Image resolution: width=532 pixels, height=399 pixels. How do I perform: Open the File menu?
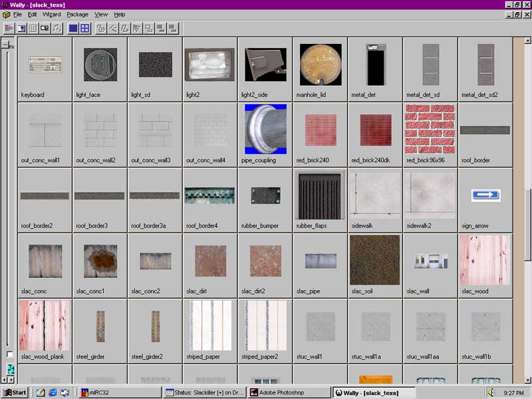[x=17, y=14]
